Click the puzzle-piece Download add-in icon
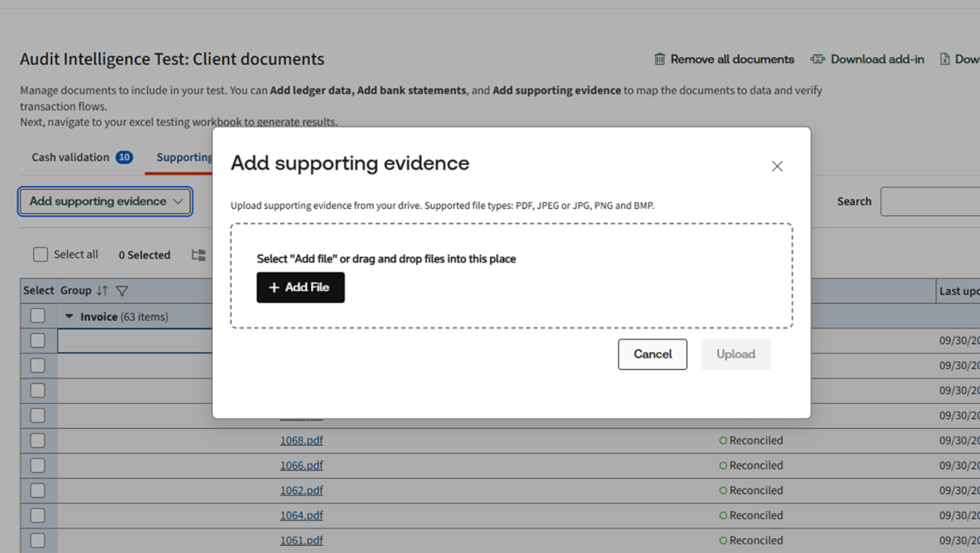Viewport: 980px width, 553px height. coord(818,59)
